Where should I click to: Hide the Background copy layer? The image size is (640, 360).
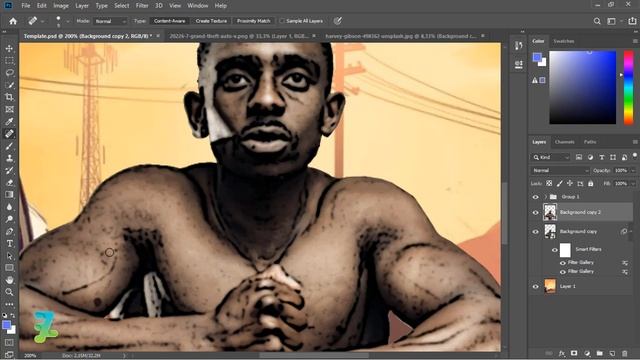point(536,232)
